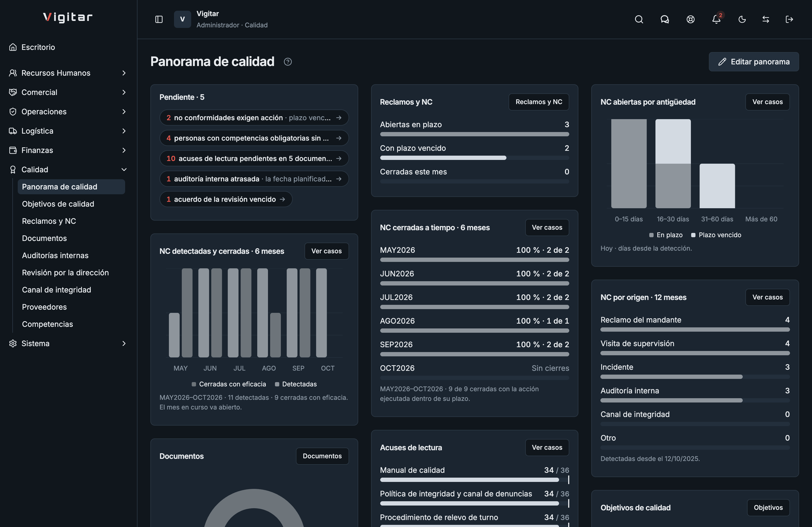Image resolution: width=812 pixels, height=527 pixels.
Task: Click the switch arrows icon
Action: tap(766, 19)
